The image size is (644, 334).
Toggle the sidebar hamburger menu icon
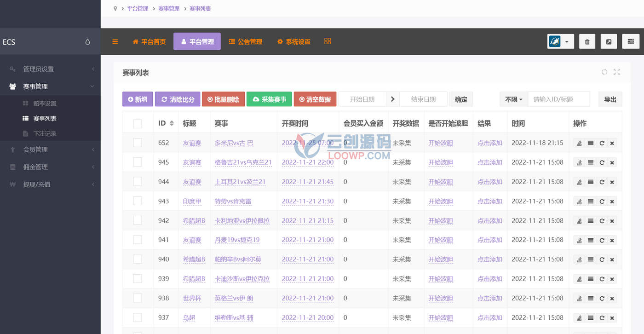(115, 41)
